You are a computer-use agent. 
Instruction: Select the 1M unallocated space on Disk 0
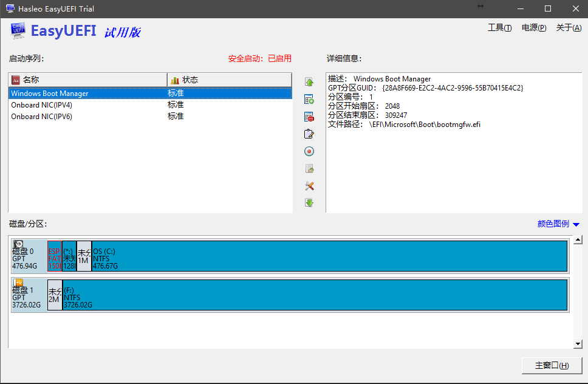tap(84, 256)
